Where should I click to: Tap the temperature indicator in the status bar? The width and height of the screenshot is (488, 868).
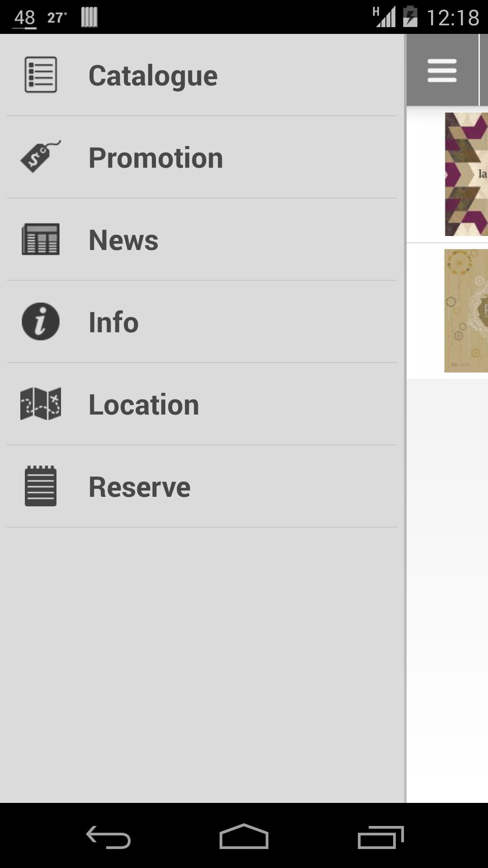57,18
